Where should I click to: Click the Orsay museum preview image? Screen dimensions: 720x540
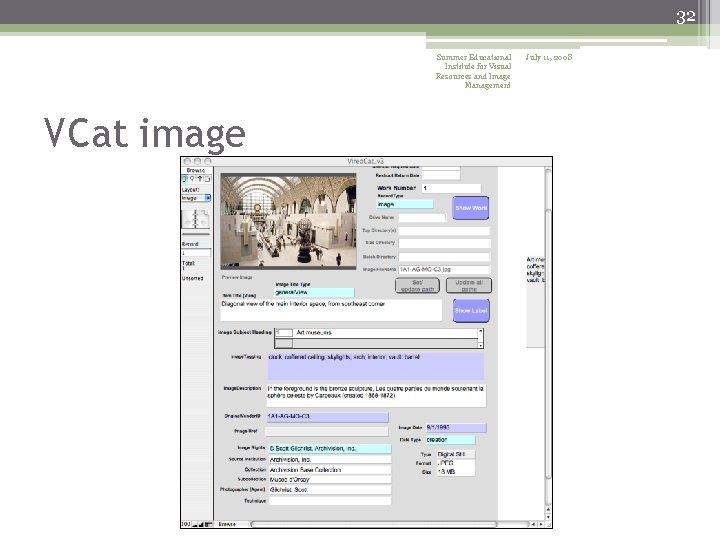pyautogui.click(x=288, y=221)
